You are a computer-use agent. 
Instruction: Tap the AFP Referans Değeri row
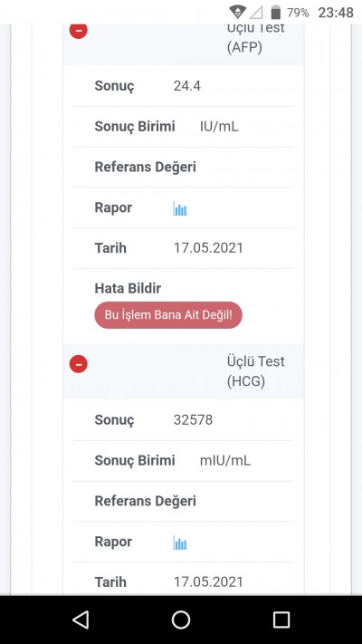click(x=184, y=168)
